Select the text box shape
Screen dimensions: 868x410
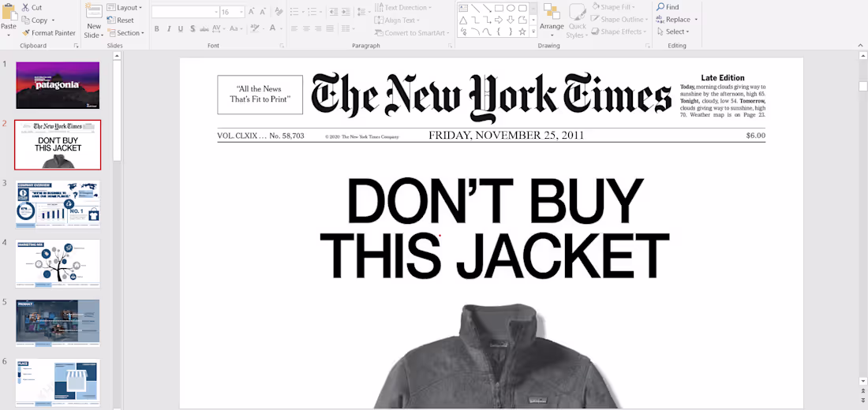point(462,8)
